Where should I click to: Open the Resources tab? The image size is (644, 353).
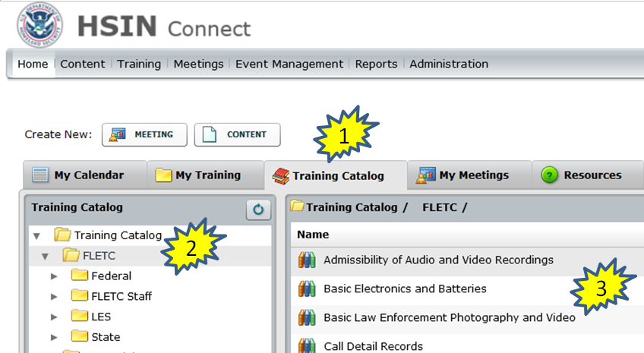588,175
